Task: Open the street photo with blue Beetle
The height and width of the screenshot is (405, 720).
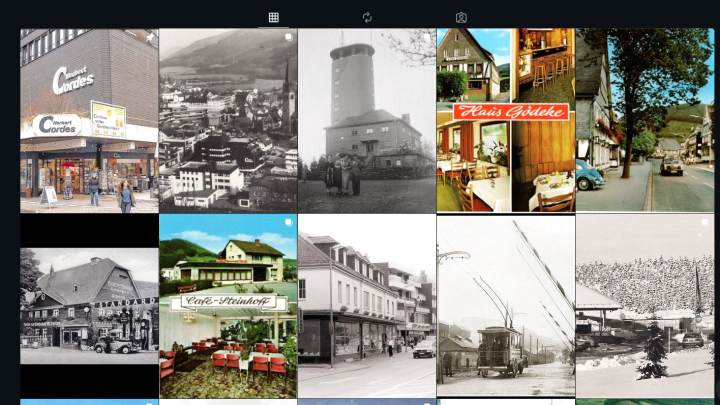Action: click(x=645, y=121)
